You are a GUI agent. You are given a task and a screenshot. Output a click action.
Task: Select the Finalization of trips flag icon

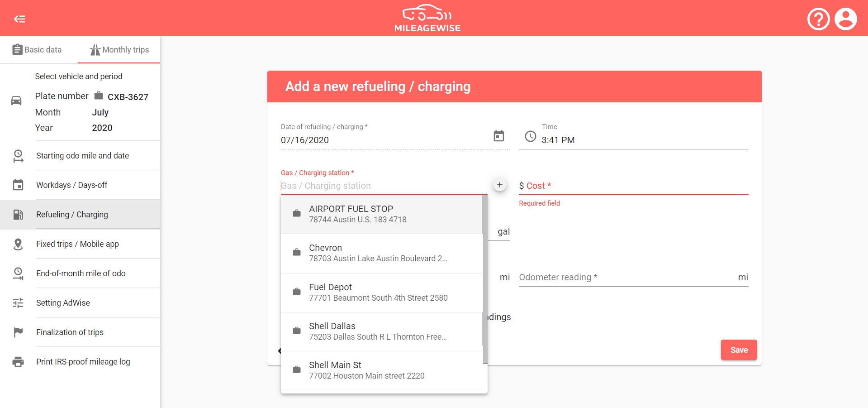coord(18,332)
